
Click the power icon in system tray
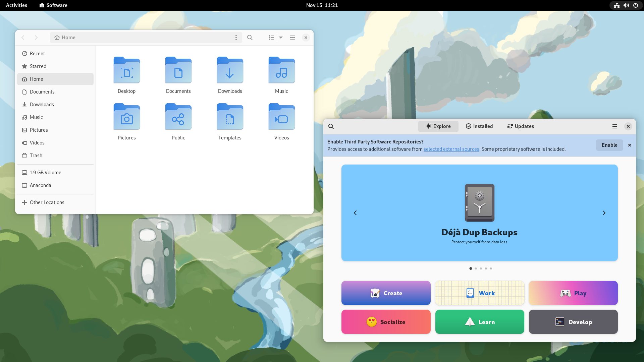click(636, 5)
